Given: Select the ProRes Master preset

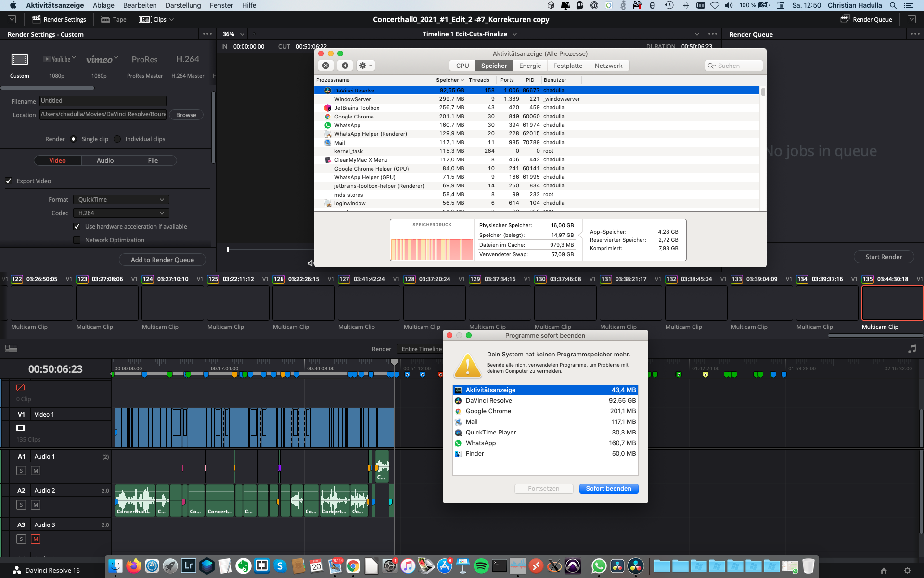Looking at the screenshot, I should click(145, 59).
